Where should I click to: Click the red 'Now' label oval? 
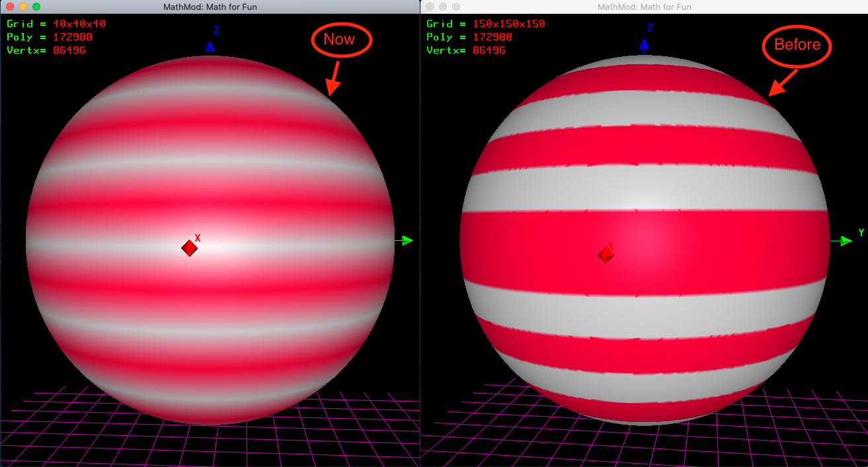click(341, 40)
